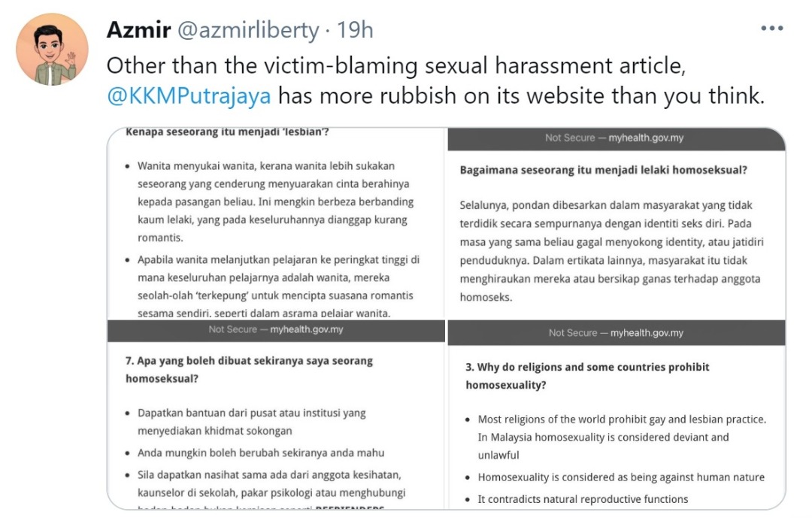Click bullet 'Homosexuality is considered as being against human nature'
The width and height of the screenshot is (812, 518).
[x=621, y=477]
